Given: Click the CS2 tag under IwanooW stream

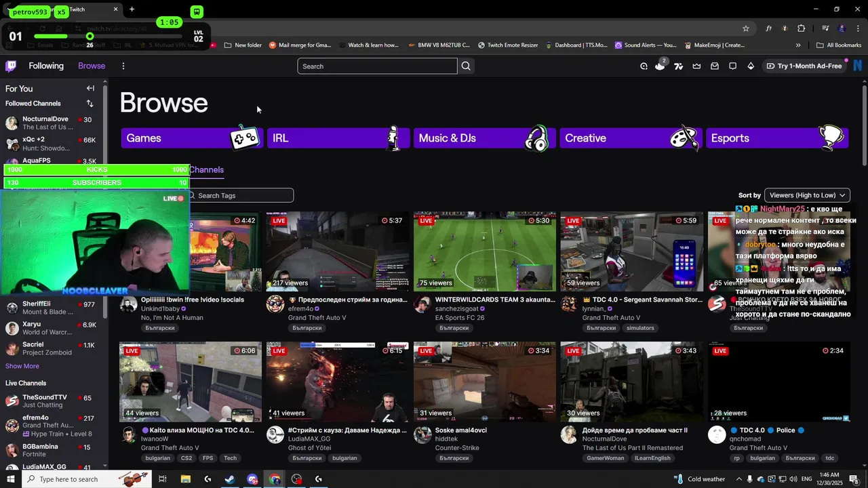Looking at the screenshot, I should pyautogui.click(x=186, y=458).
